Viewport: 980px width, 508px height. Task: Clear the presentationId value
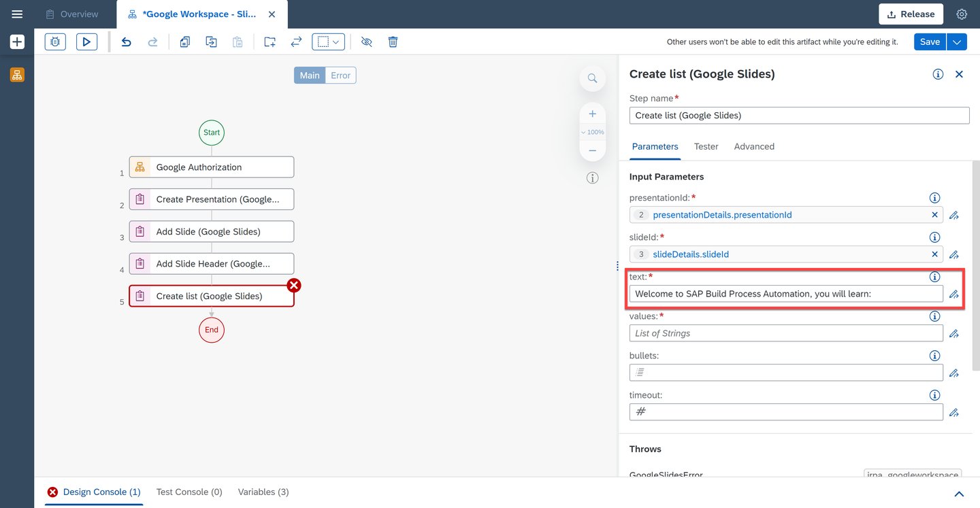[934, 215]
